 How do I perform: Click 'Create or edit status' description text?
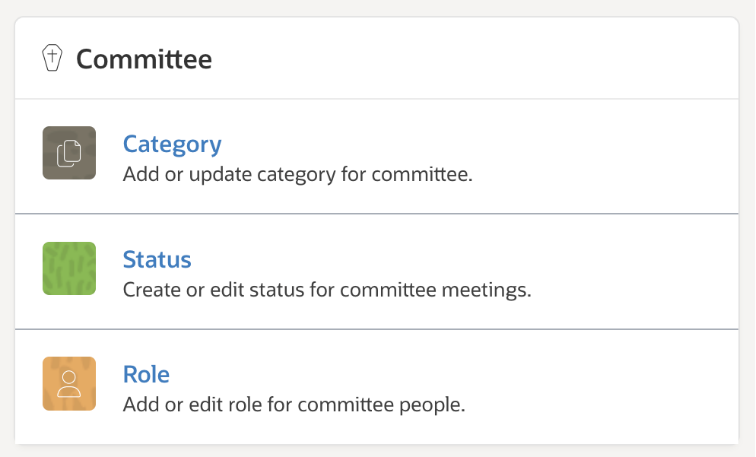(326, 290)
